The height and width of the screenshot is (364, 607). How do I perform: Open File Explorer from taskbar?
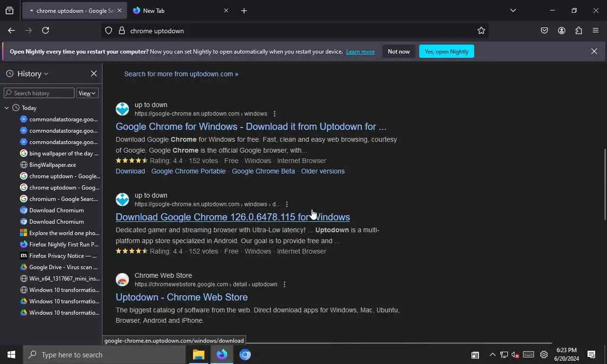[199, 355]
